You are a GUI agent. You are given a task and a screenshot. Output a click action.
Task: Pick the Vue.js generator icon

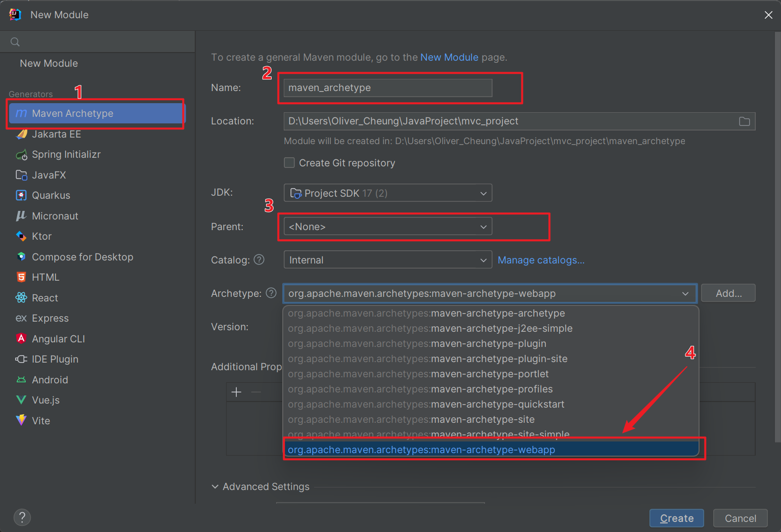point(21,400)
